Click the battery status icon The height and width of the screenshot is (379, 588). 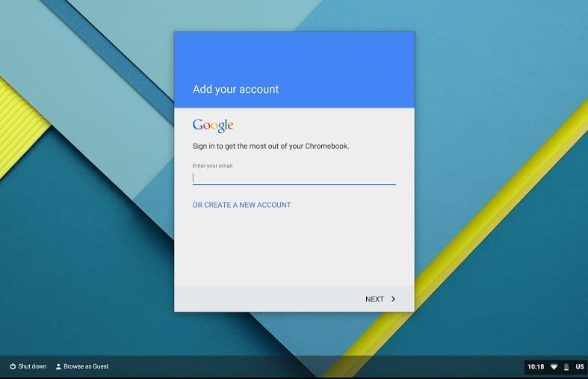coord(566,367)
